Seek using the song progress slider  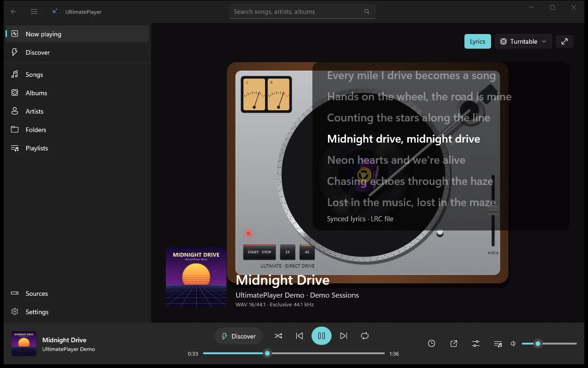coord(294,353)
